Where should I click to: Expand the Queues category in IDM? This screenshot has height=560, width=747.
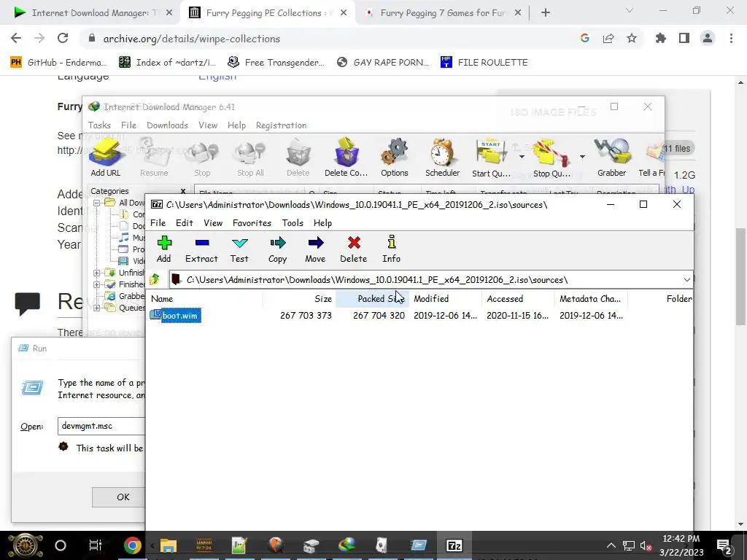[x=97, y=308]
